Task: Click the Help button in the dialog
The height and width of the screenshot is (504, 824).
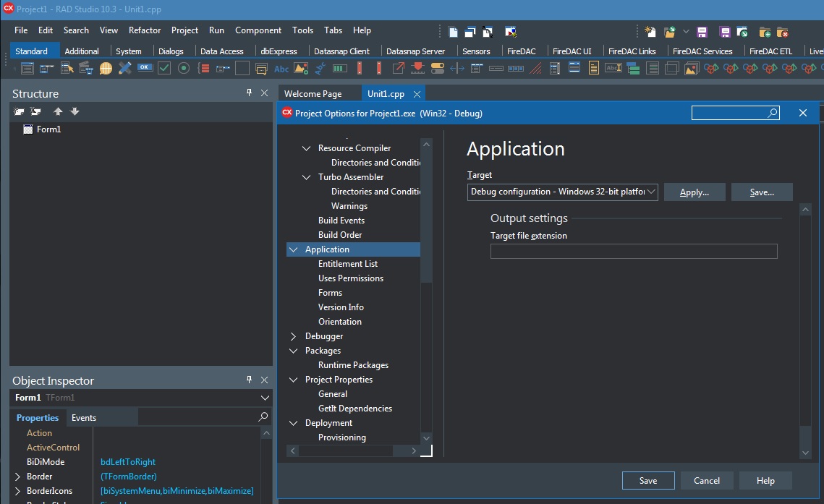Action: click(x=765, y=480)
